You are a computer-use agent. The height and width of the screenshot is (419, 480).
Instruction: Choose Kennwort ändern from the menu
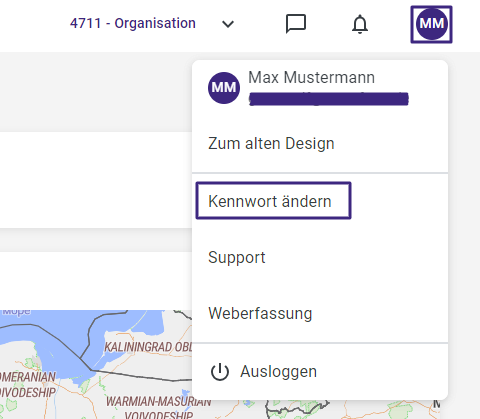(x=273, y=201)
